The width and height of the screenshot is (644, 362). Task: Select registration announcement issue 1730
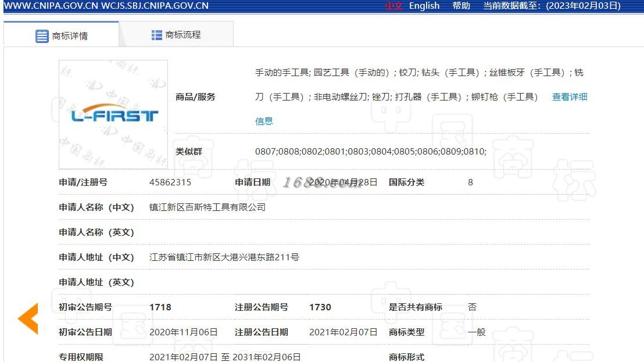(x=320, y=307)
